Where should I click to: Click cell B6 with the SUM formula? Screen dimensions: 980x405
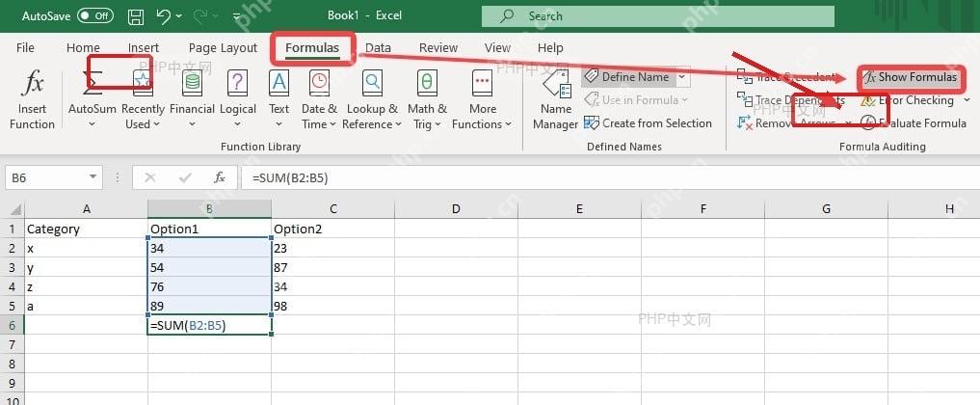(210, 325)
